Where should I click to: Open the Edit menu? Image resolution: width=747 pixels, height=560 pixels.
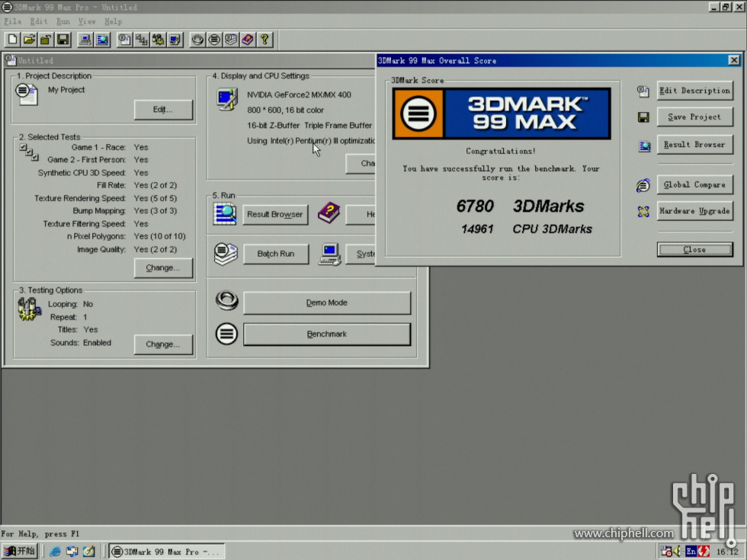[39, 21]
